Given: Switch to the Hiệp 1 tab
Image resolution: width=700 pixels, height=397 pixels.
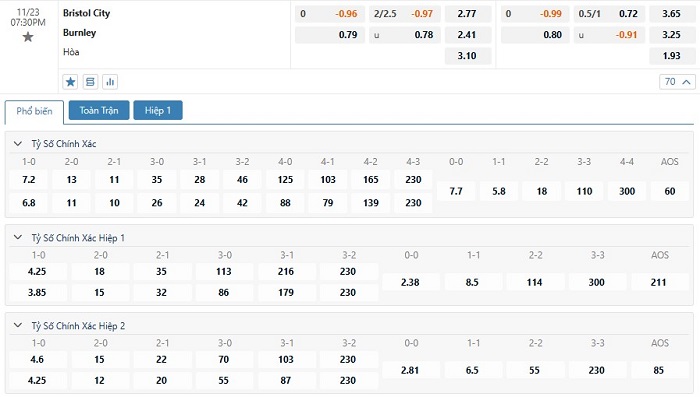Looking at the screenshot, I should pyautogui.click(x=158, y=110).
